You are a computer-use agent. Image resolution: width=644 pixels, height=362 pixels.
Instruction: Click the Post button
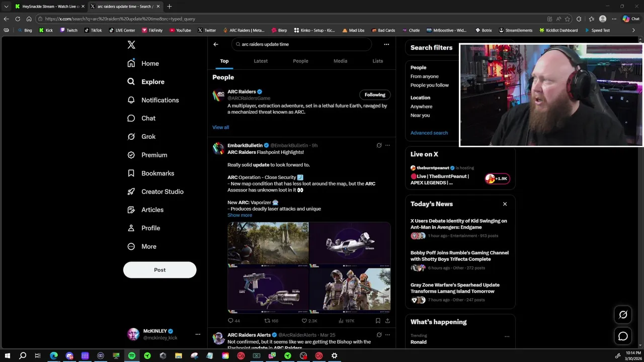[159, 270]
